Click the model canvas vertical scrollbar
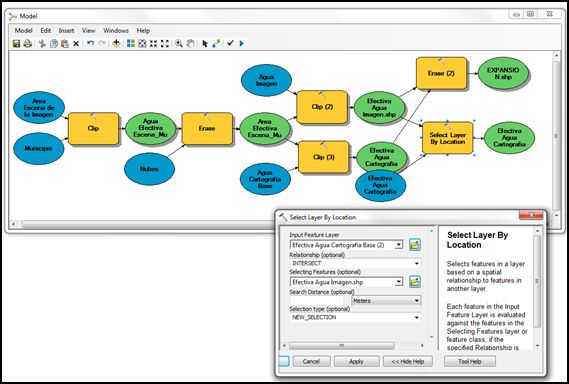This screenshot has height=384, width=569. coord(556,136)
